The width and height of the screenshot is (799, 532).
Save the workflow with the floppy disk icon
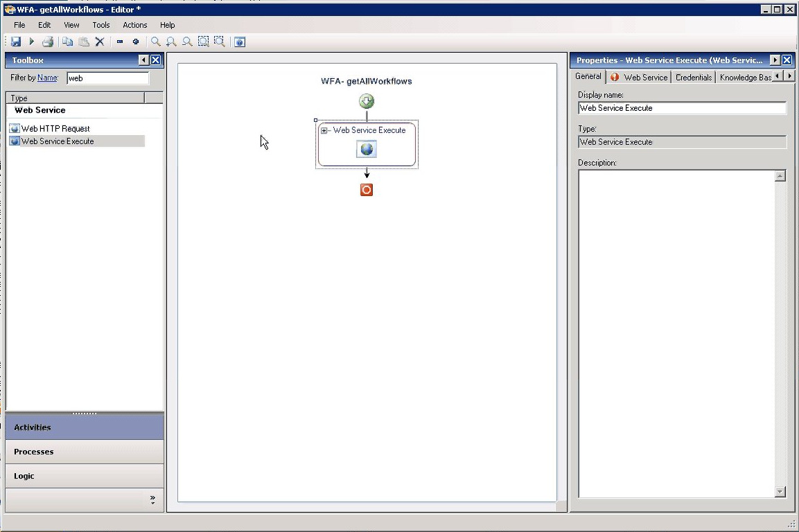[16, 42]
